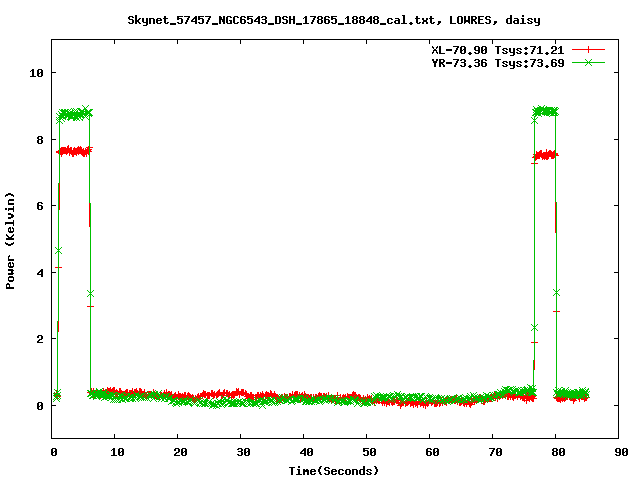Click the plot title with the Skynet filename
Screen dimensions: 640x480
pyautogui.click(x=334, y=20)
